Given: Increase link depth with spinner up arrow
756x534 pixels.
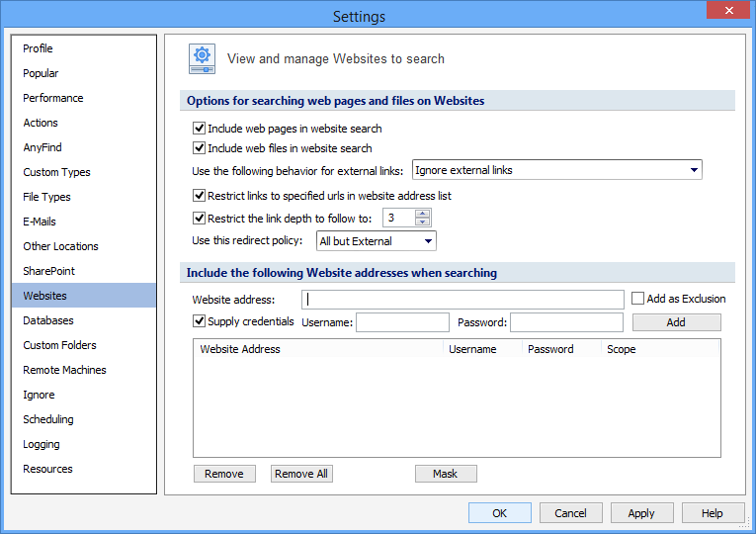Looking at the screenshot, I should click(423, 214).
